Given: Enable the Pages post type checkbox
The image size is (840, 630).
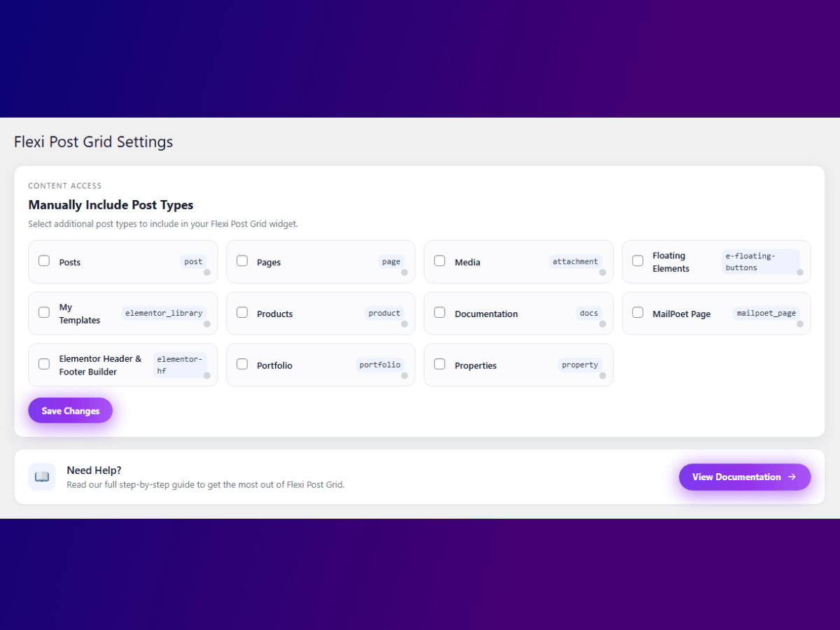Looking at the screenshot, I should [x=242, y=260].
